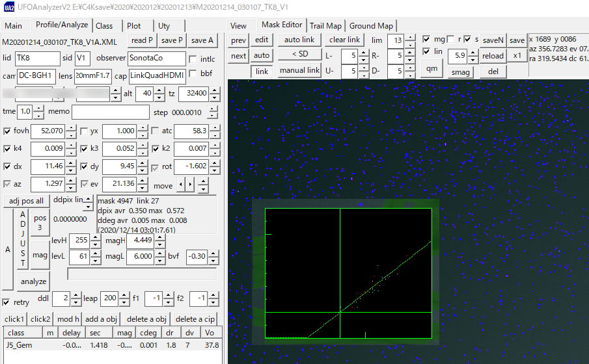The height and width of the screenshot is (364, 589).
Task: Toggle the mg checkbox
Action: 427,39
